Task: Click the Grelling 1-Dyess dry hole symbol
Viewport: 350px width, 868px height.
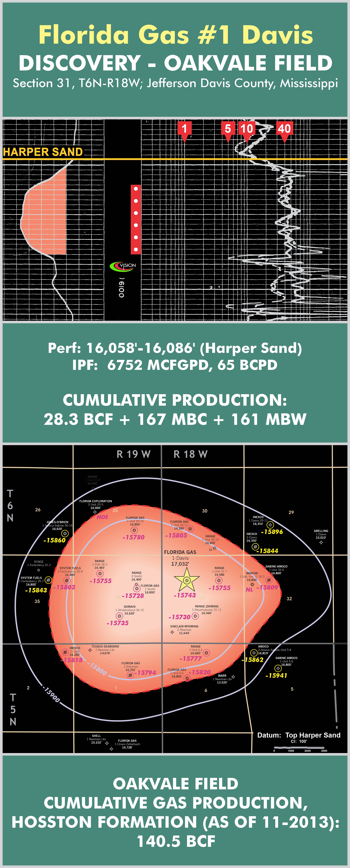Action: pos(321,542)
